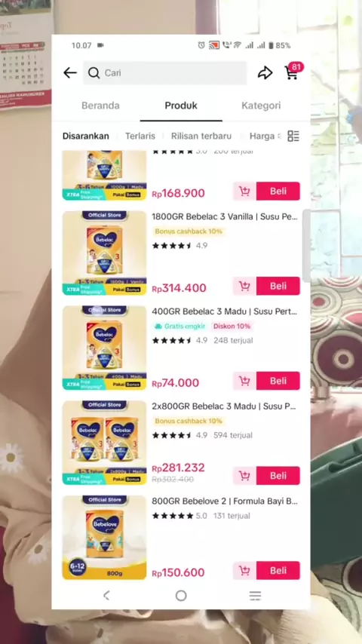Tap the Android home navigation button
The image size is (362, 644).
(x=181, y=596)
